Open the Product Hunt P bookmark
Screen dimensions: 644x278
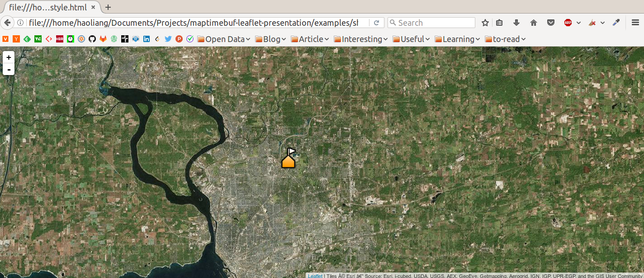click(179, 39)
